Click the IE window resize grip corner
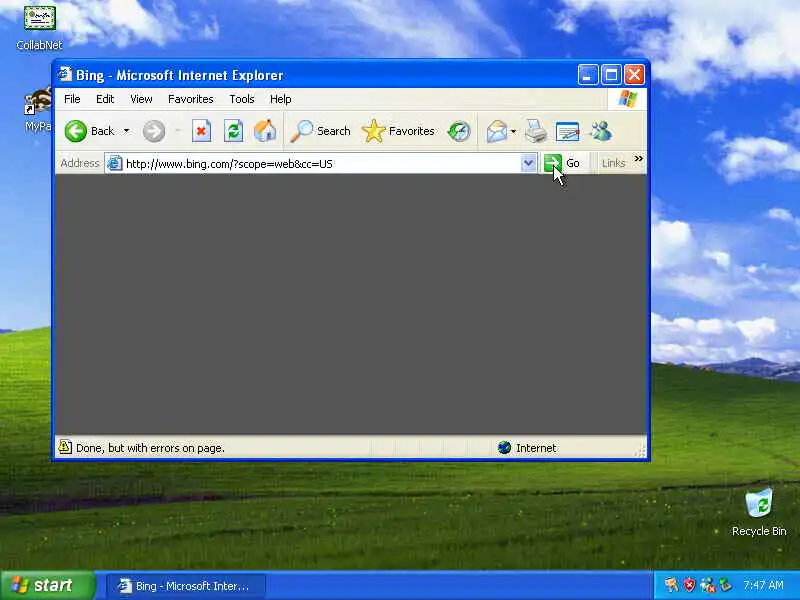The height and width of the screenshot is (600, 800). [640, 451]
